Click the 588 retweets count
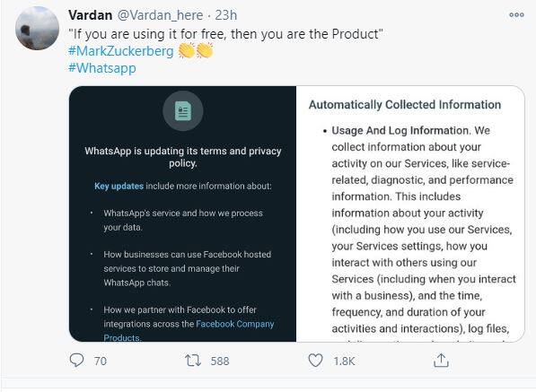Image resolution: width=536 pixels, height=392 pixels. click(220, 361)
